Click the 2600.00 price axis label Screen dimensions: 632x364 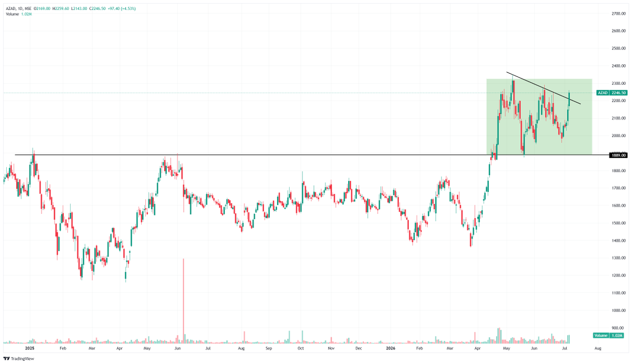pyautogui.click(x=618, y=31)
